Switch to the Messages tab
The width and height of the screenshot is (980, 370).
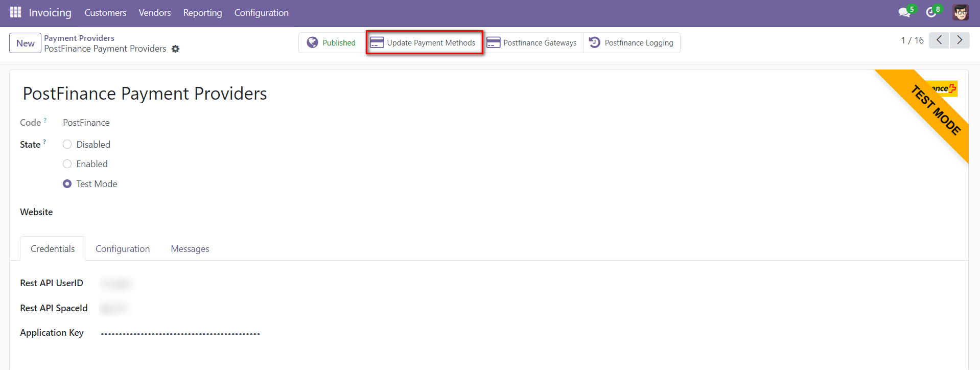(x=190, y=249)
